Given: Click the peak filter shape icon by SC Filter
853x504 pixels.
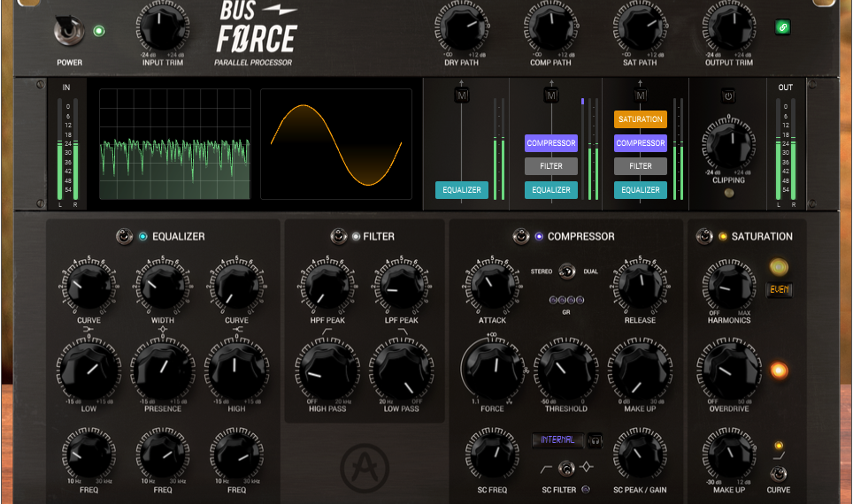Looking at the screenshot, I should (585, 466).
